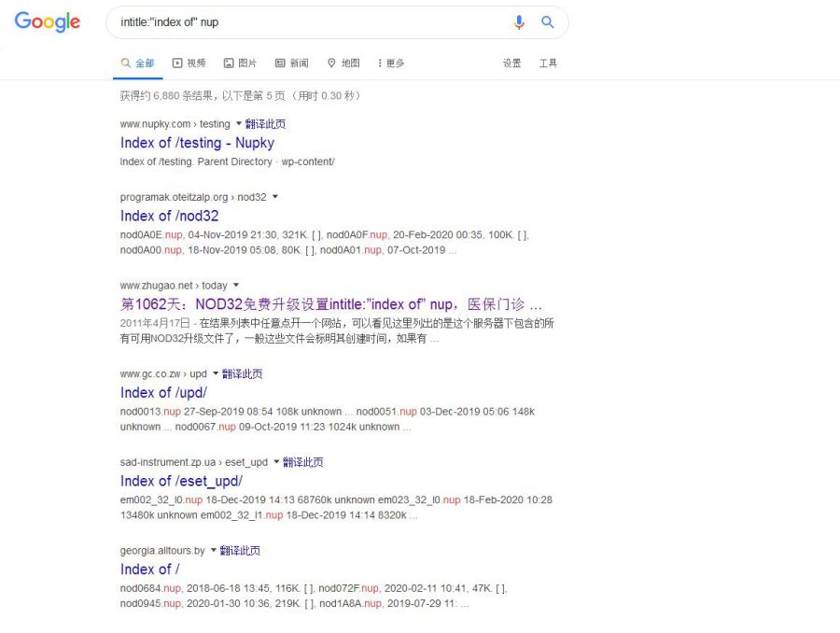This screenshot has height=633, width=840.
Task: Expand dropdown arrow beside sad-instrument.zp.ua
Action: click(276, 462)
